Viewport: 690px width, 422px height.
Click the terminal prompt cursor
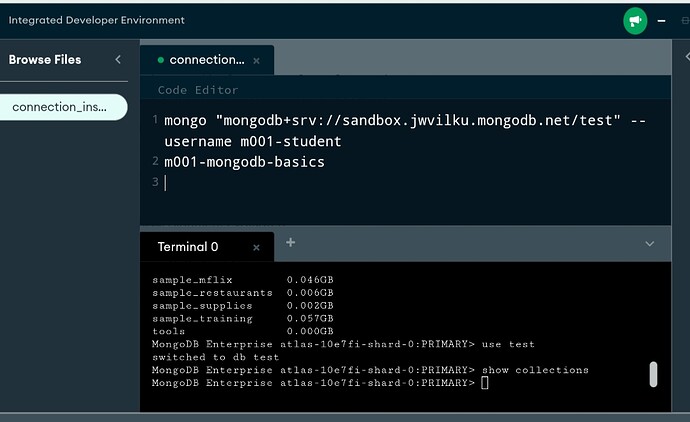tap(485, 383)
